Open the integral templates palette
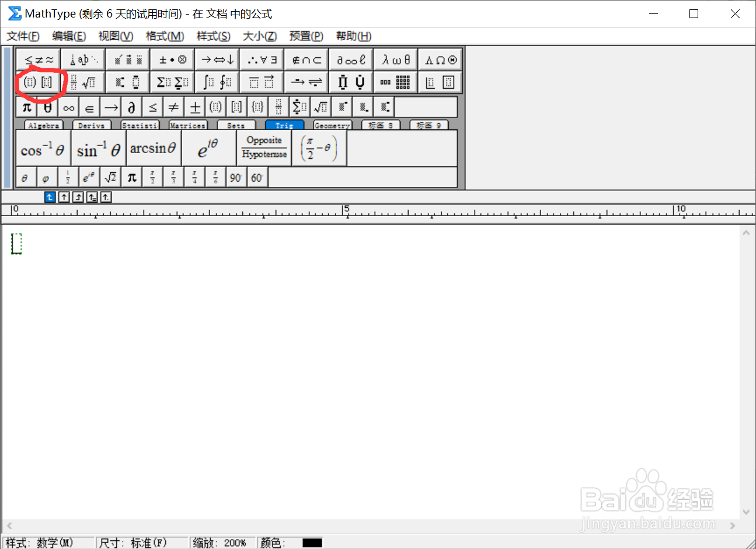Viewport: 756px width, 549px height. pyautogui.click(x=217, y=82)
